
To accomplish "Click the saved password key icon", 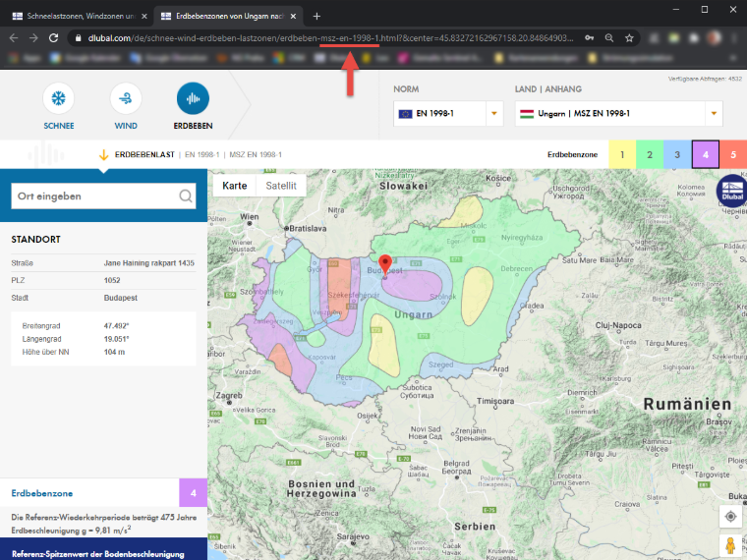I will 590,38.
